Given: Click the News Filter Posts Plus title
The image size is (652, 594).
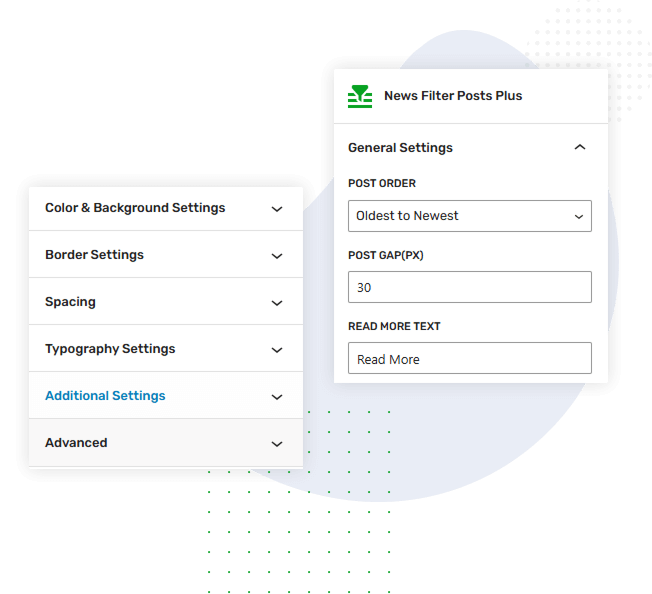Looking at the screenshot, I should click(453, 96).
